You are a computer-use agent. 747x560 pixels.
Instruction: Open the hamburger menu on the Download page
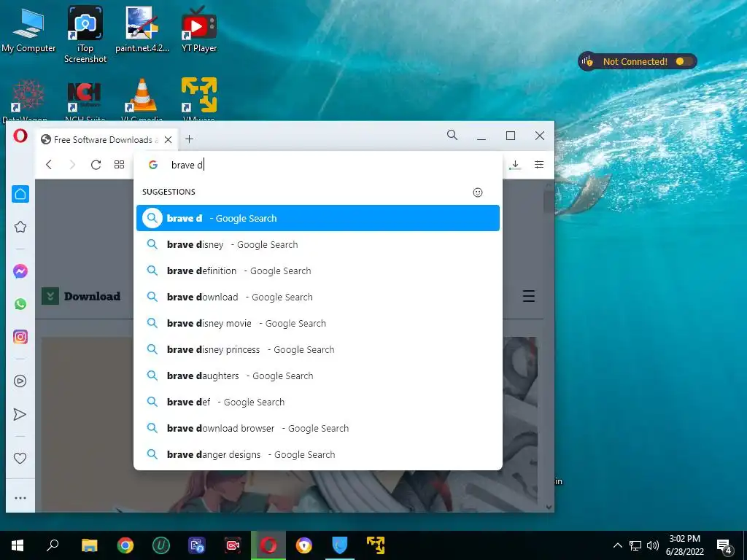(x=529, y=296)
